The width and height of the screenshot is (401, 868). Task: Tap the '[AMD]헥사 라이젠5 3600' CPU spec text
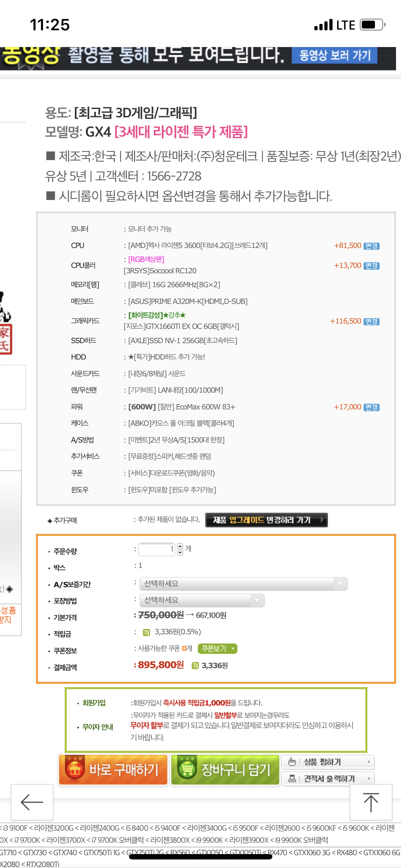198,246
